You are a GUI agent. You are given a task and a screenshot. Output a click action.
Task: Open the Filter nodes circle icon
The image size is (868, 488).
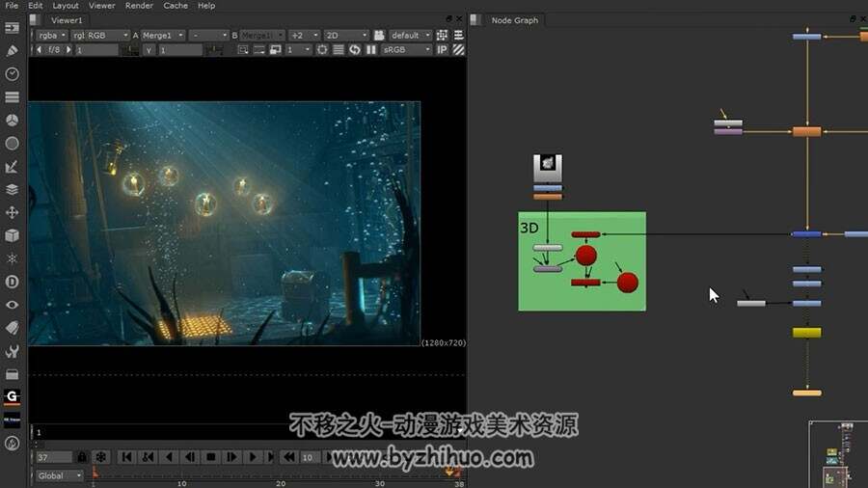[12, 144]
